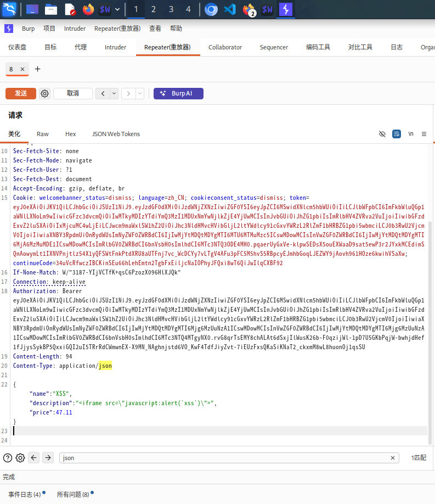
Task: Focus the running $W taskbar window
Action: point(267,9)
